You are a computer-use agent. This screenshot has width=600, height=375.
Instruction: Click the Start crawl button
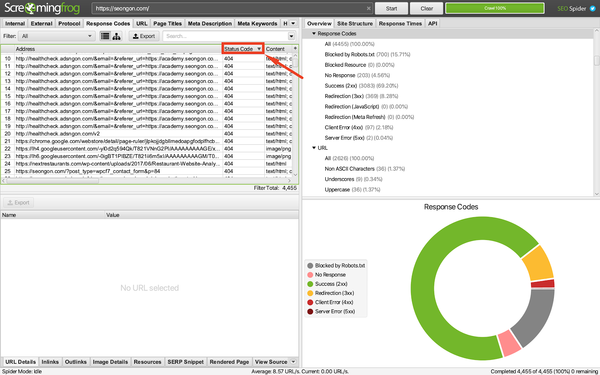click(x=391, y=8)
